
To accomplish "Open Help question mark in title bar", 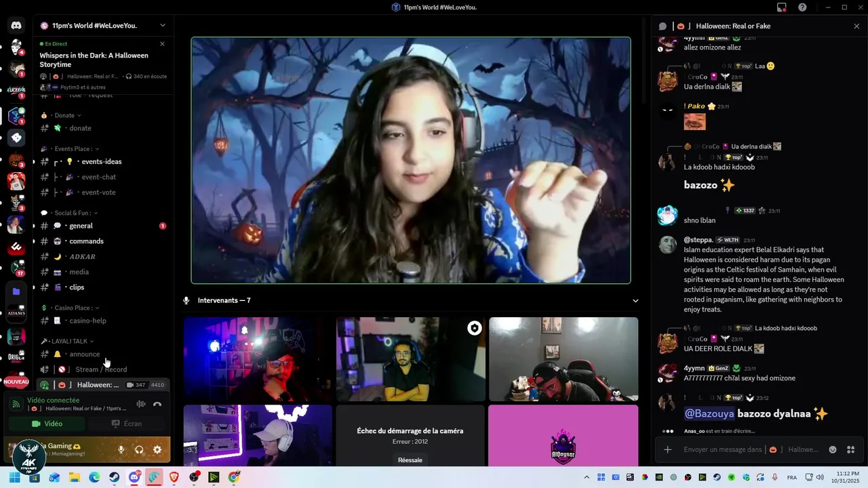I will pos(802,7).
